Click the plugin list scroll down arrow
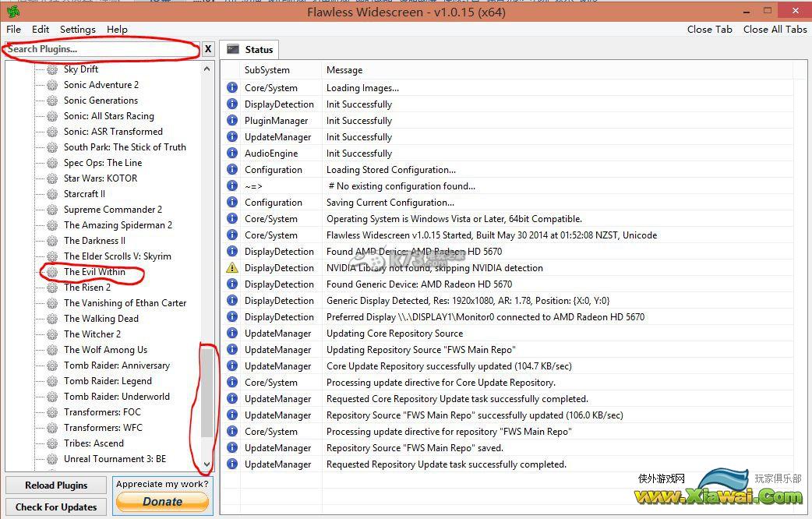 point(207,464)
